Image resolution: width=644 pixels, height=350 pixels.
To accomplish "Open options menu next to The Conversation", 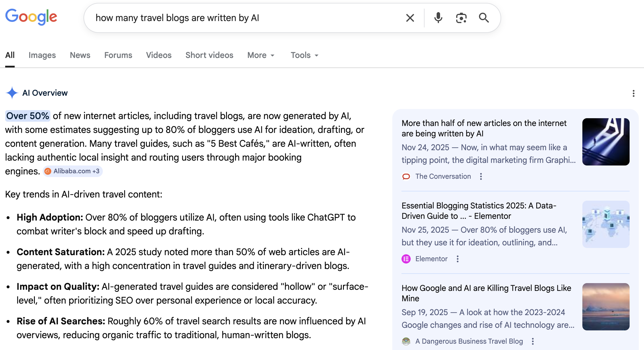I will (481, 176).
